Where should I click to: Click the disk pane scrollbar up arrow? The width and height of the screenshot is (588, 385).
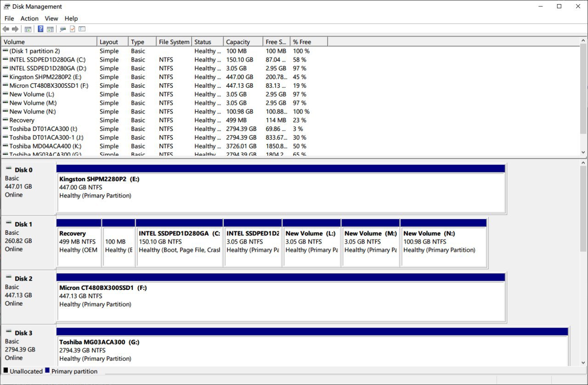[583, 163]
